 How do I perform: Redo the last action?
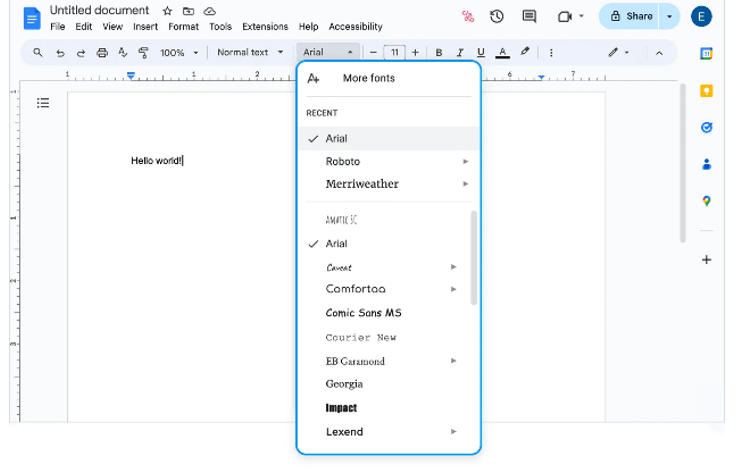click(81, 53)
